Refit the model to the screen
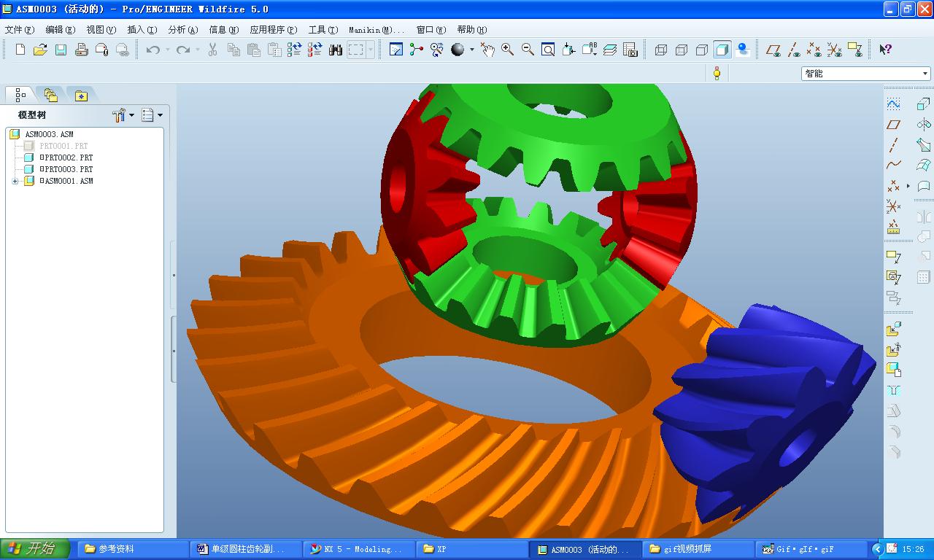This screenshot has width=934, height=560. [548, 50]
